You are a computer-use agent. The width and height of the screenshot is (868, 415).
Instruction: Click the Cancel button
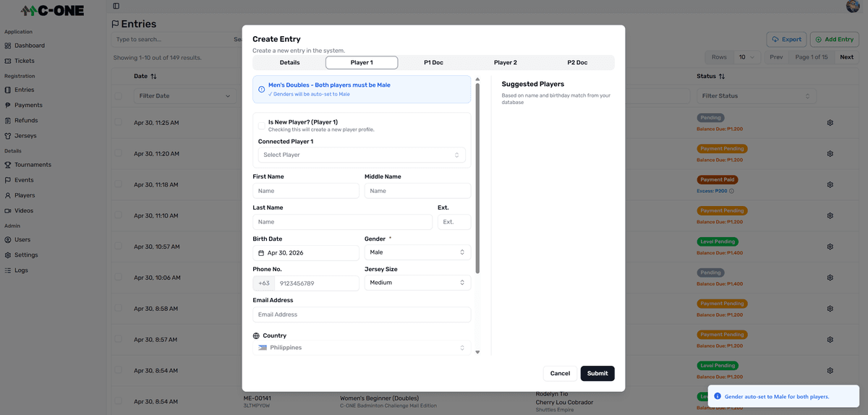(x=560, y=373)
